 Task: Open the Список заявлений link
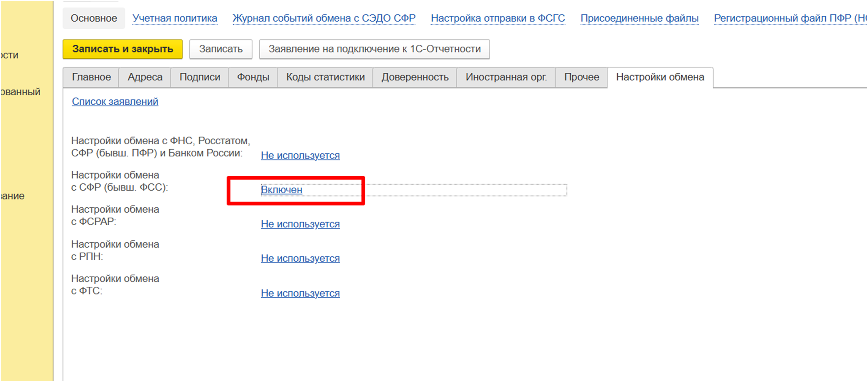pyautogui.click(x=115, y=102)
